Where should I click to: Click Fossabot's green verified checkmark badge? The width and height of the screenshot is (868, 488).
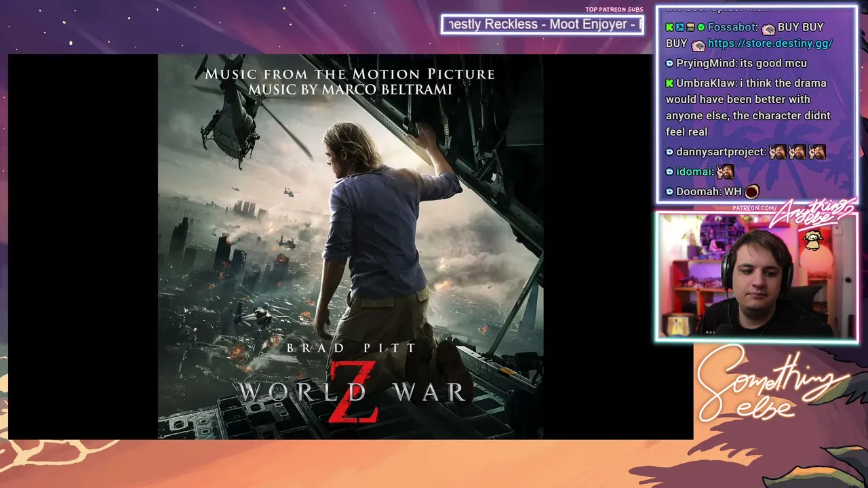pos(701,27)
